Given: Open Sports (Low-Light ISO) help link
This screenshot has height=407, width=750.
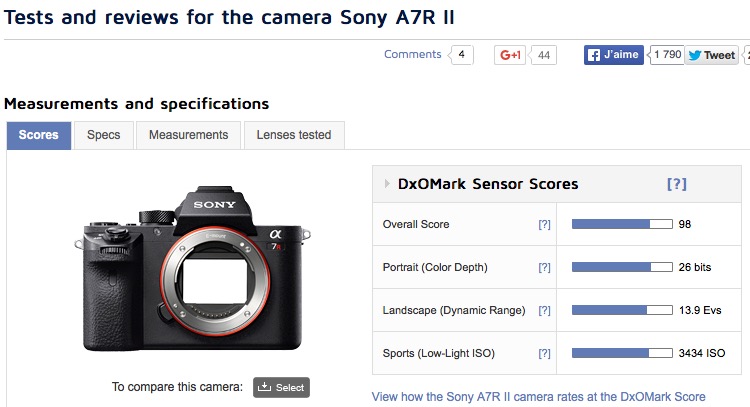Looking at the screenshot, I should point(544,353).
